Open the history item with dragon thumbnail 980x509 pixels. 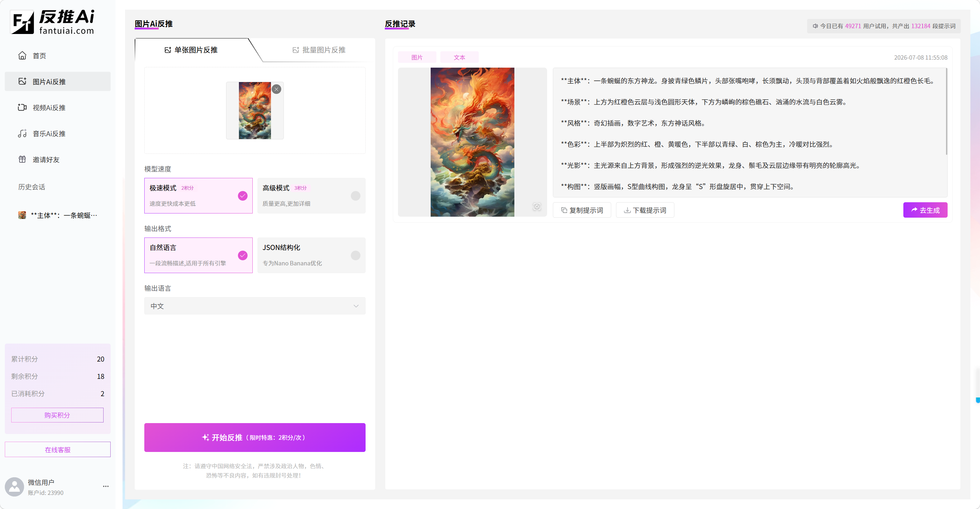[x=58, y=215]
